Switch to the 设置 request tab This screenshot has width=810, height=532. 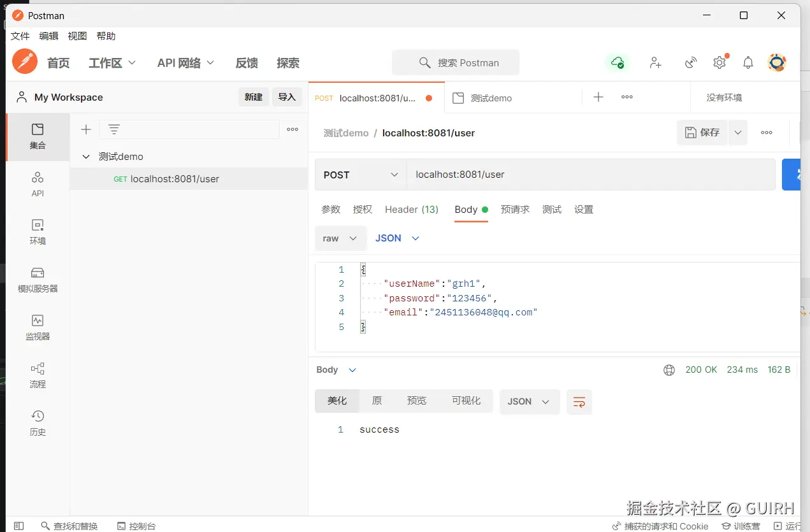[584, 210]
